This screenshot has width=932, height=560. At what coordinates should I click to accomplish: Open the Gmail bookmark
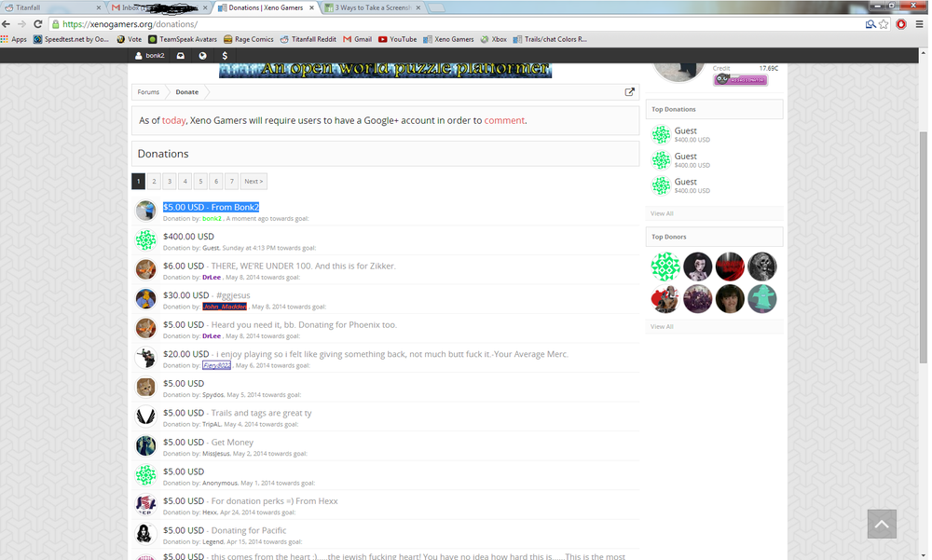click(x=357, y=39)
